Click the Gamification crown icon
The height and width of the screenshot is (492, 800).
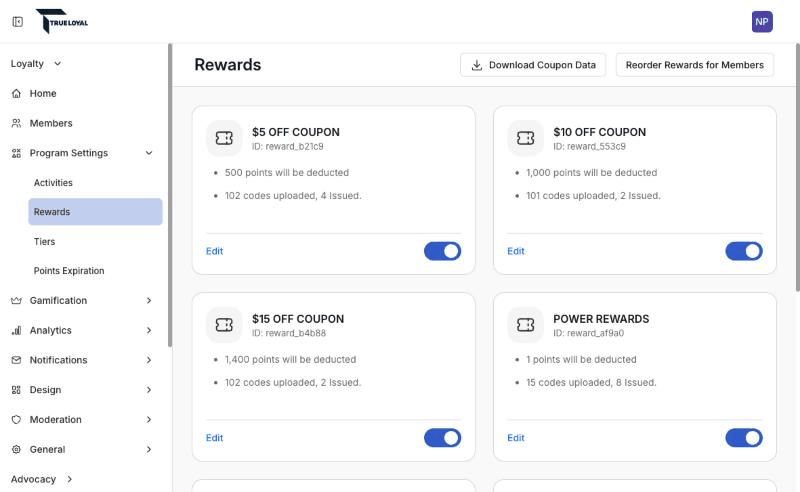(x=16, y=301)
